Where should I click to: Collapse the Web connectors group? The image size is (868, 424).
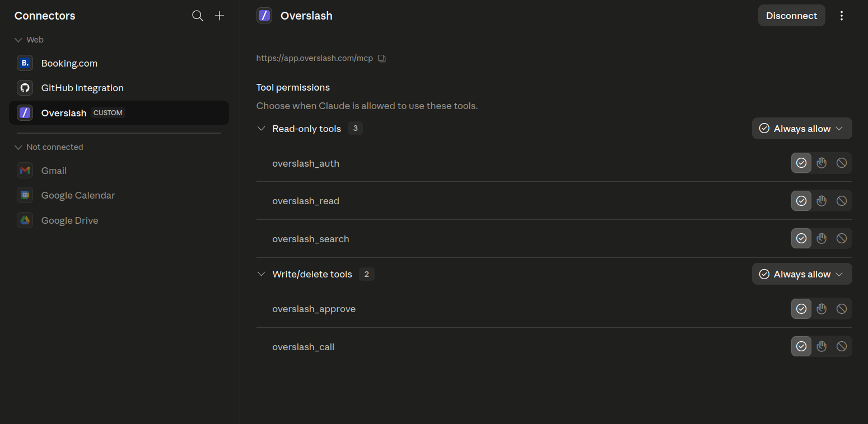click(x=18, y=40)
